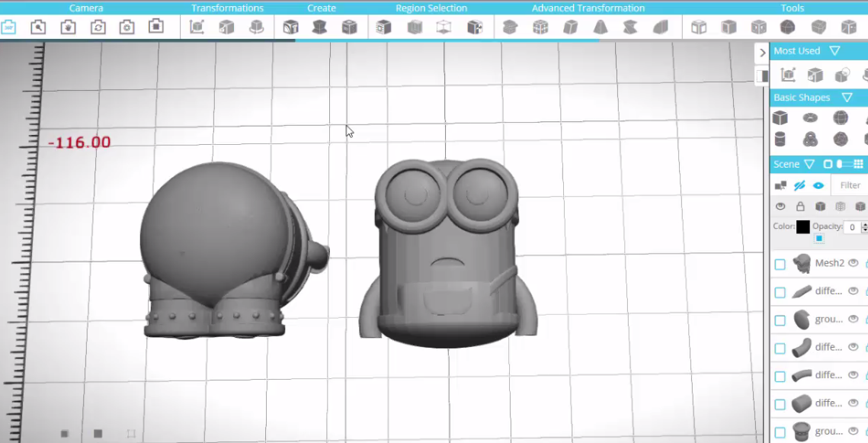Click the dark anvil-shaped Create tool
This screenshot has height=443, width=868.
tap(319, 27)
